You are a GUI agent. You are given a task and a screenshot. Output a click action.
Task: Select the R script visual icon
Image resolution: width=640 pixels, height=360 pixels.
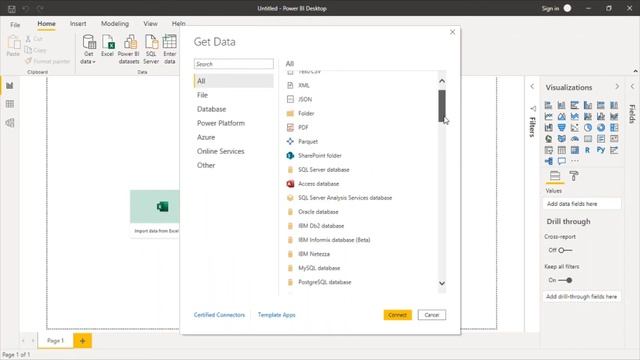(x=587, y=150)
